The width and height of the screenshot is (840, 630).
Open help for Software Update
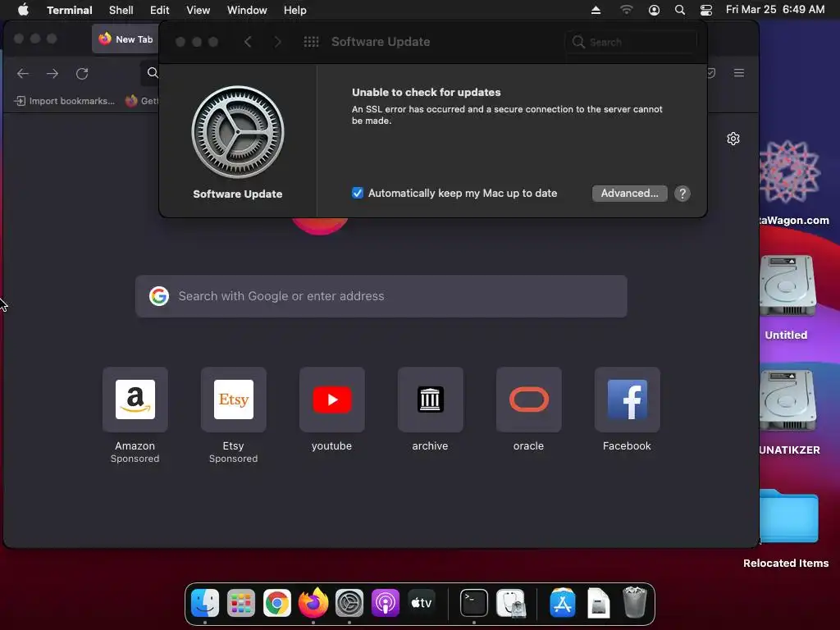682,194
